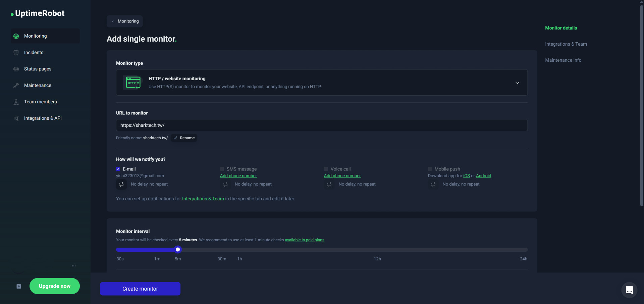
Task: Click the monitor interval slider handle
Action: point(178,250)
